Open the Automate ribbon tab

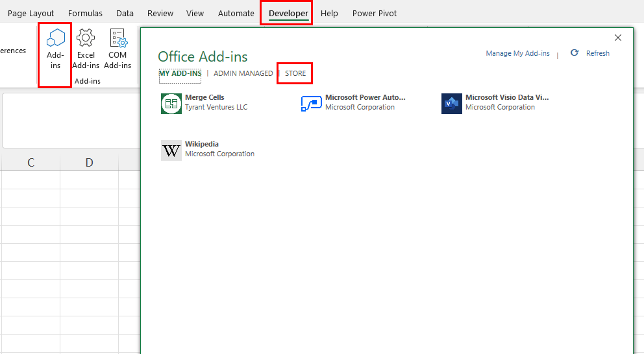coord(236,13)
